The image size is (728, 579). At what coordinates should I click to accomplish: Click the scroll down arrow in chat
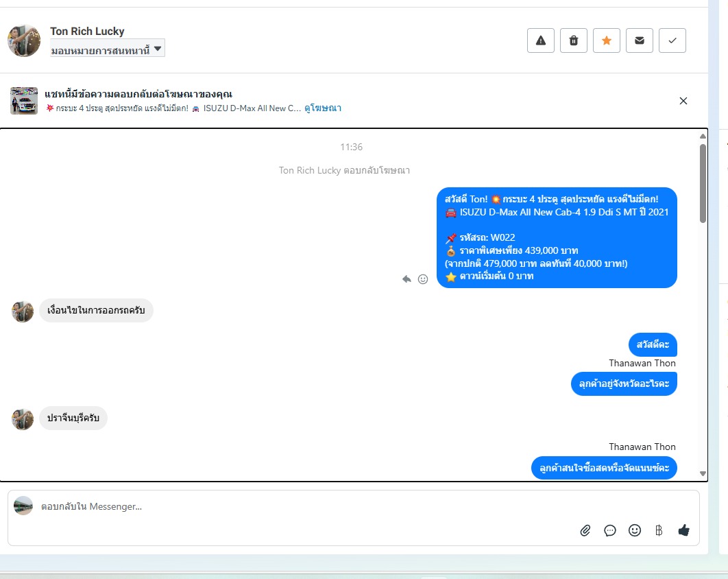click(x=703, y=474)
